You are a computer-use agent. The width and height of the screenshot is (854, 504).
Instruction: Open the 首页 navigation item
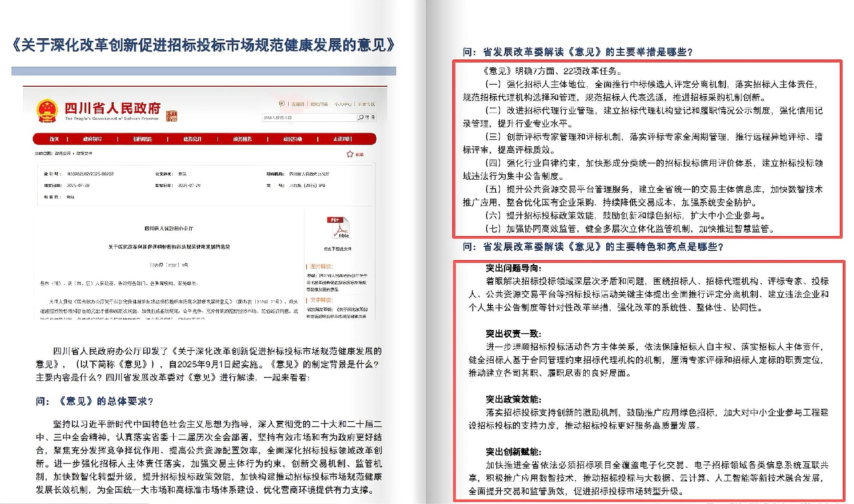click(x=54, y=139)
